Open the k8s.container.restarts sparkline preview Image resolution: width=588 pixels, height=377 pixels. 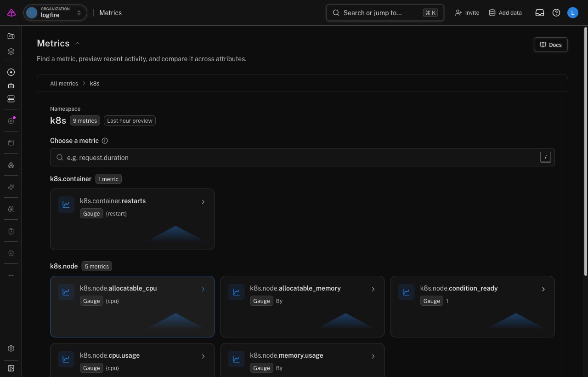click(176, 234)
